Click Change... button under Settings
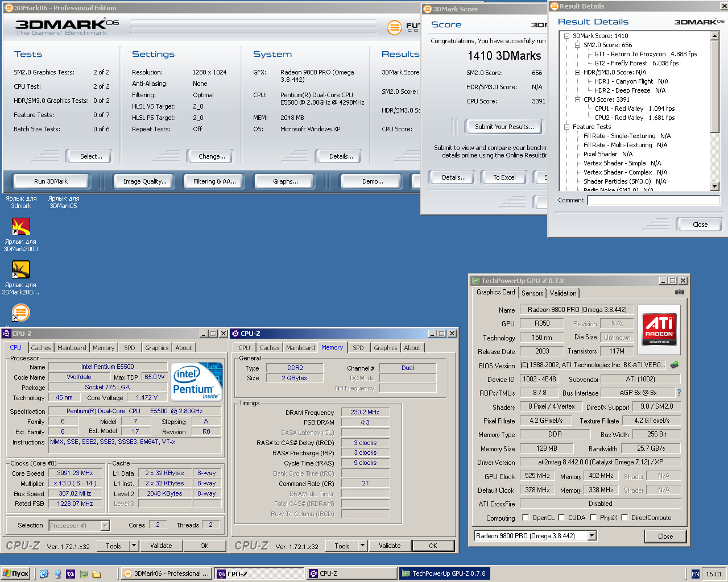728x582 pixels. 212,156
